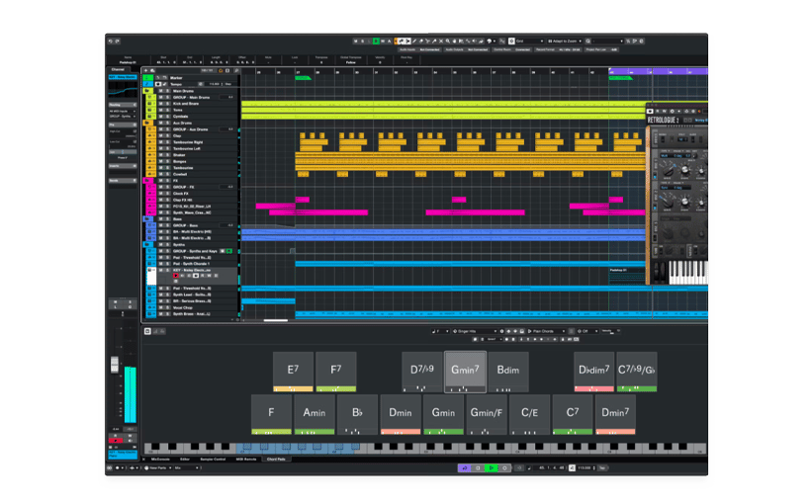812x504 pixels.
Task: Click the Main Drums folder icon
Action: pyautogui.click(x=147, y=91)
